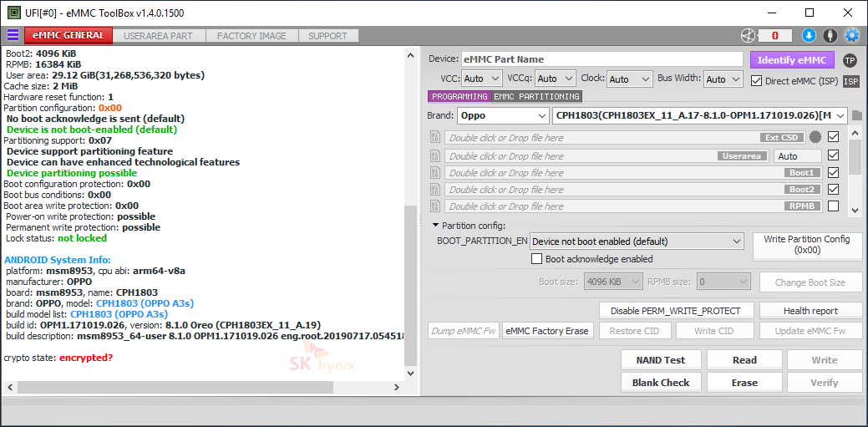The image size is (868, 427).
Task: Click the ISP pinout icon
Action: click(850, 81)
